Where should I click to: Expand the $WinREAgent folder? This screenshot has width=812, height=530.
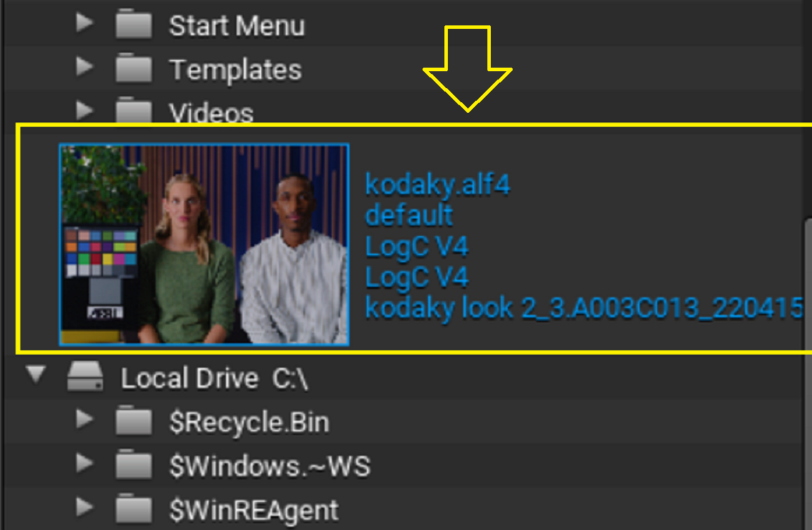pos(85,507)
